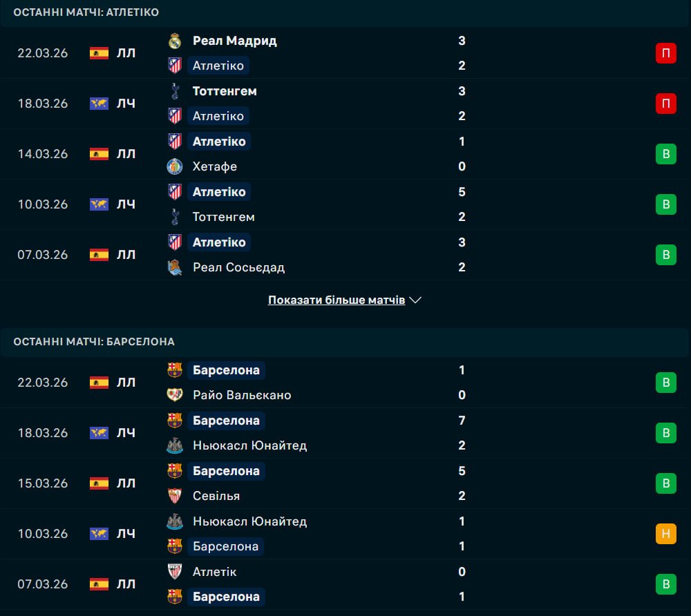
Task: Open team Хетафе from match list
Action: pyautogui.click(x=215, y=166)
